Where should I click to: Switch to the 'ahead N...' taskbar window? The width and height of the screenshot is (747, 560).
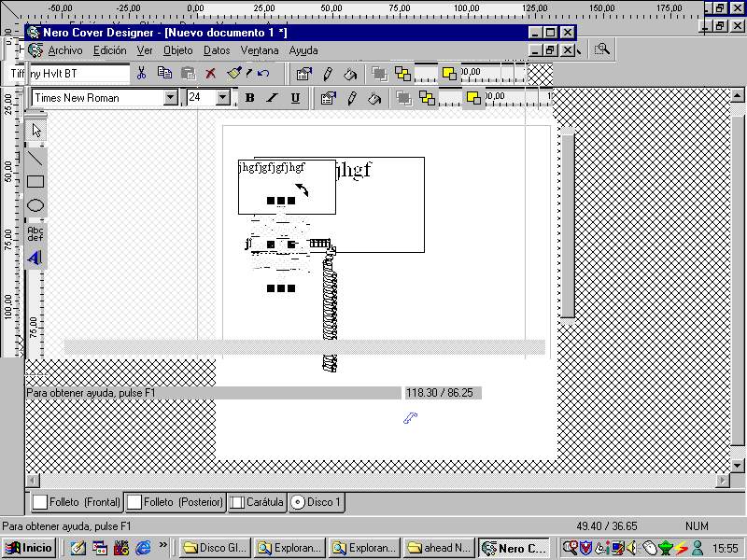point(438,548)
